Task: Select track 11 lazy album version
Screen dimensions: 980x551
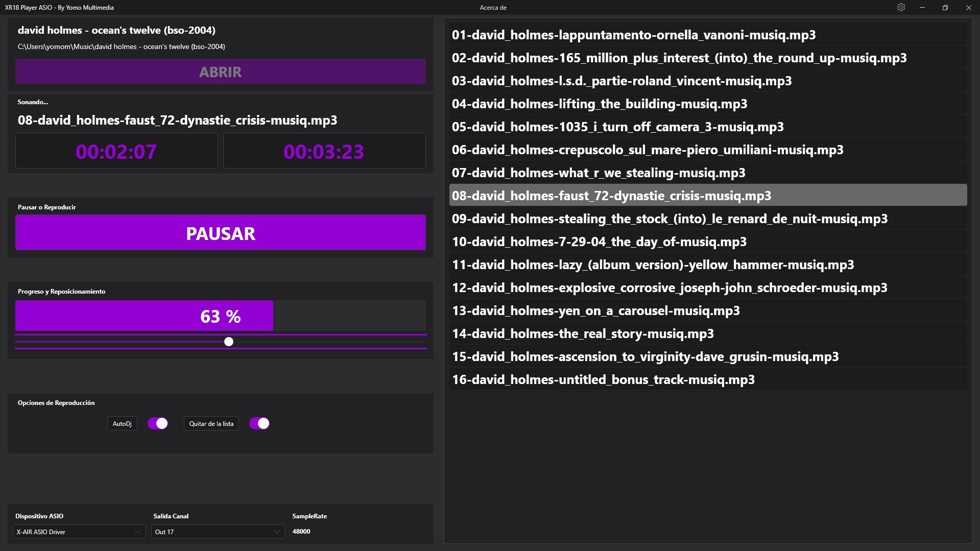Action: click(x=653, y=265)
